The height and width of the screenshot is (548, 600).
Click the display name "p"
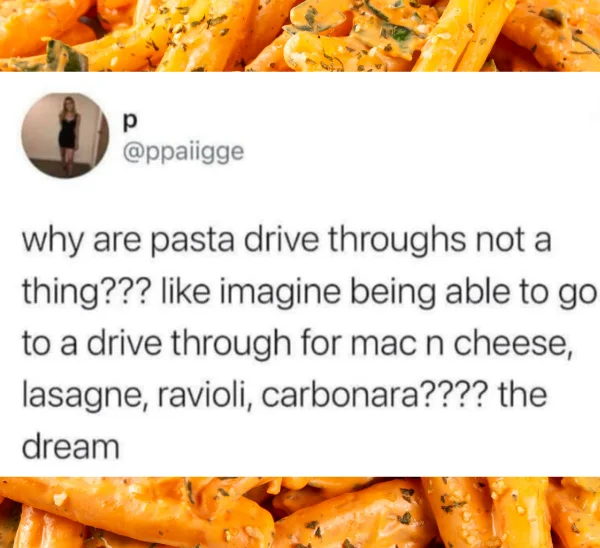(130, 121)
